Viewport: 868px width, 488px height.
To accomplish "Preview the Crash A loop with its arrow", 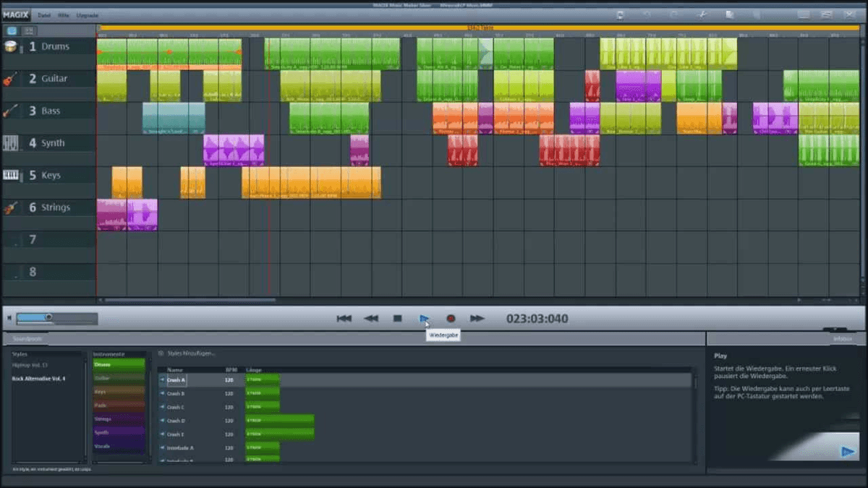I will point(162,380).
